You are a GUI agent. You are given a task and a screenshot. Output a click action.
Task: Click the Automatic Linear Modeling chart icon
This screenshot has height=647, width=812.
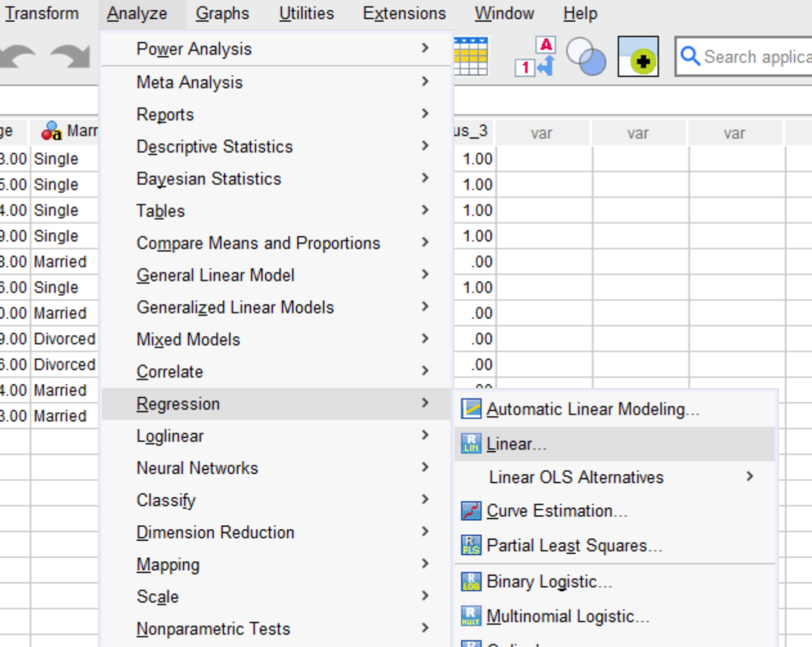point(470,409)
